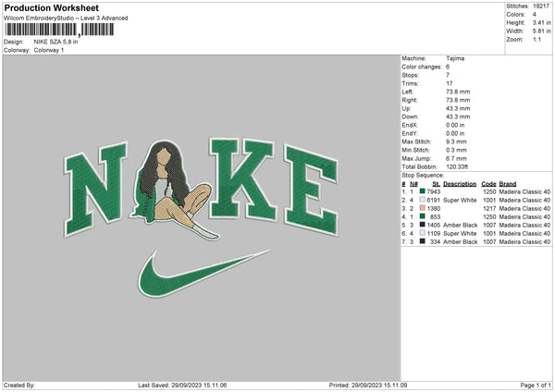Screen dimensions: 555x392
Task: Click the 'N#' column header
Action: (413, 184)
